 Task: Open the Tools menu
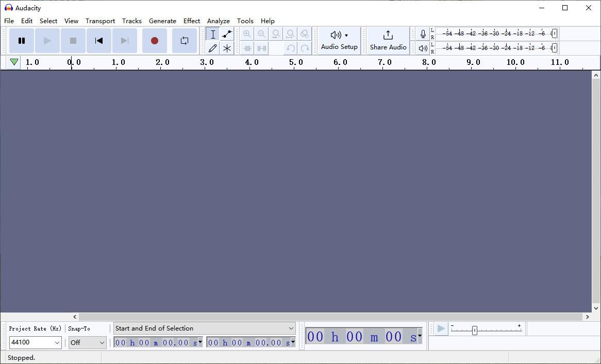(x=245, y=21)
